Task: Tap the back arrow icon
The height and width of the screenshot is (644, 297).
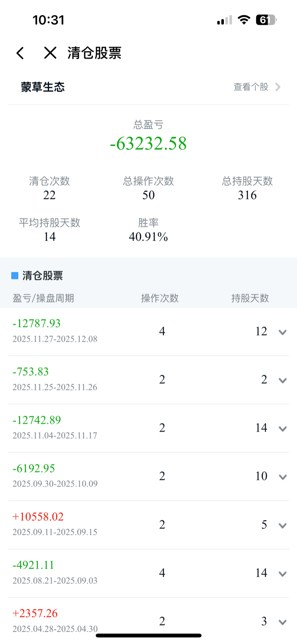Action: tap(20, 53)
